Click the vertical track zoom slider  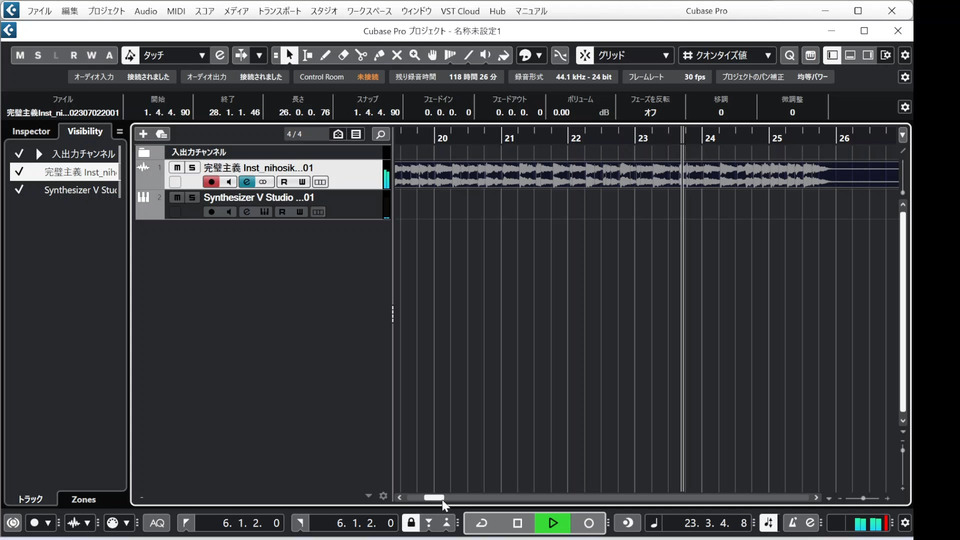click(902, 451)
